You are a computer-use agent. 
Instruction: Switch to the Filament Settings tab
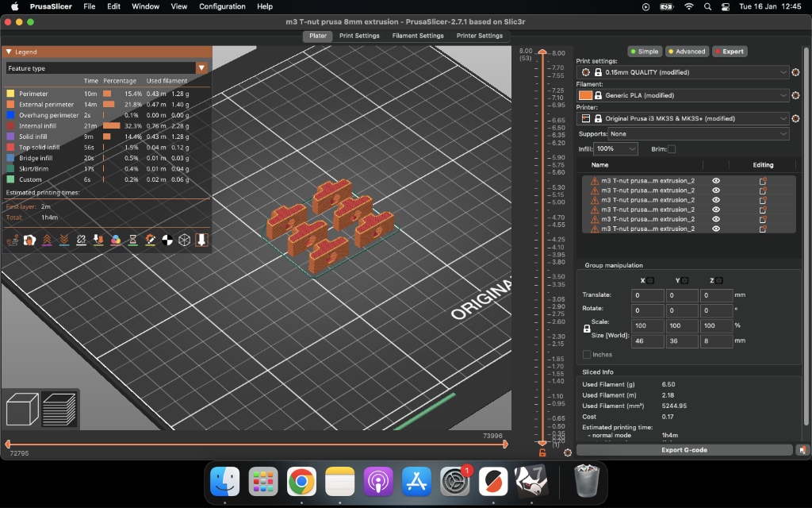pos(418,36)
